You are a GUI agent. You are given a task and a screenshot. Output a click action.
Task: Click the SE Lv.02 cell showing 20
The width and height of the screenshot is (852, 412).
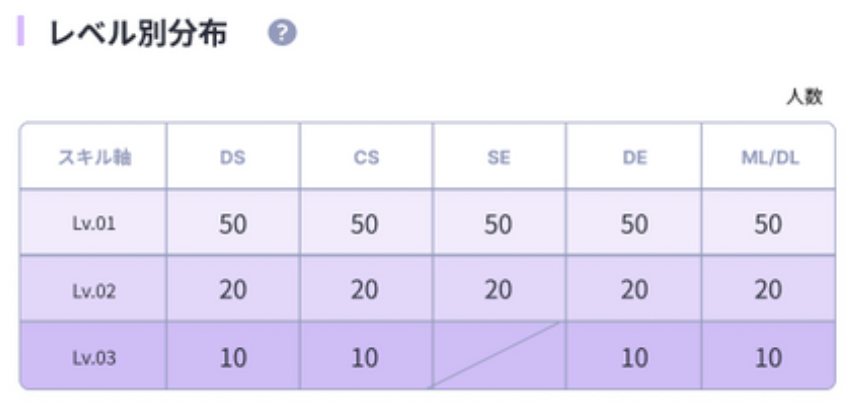(498, 290)
